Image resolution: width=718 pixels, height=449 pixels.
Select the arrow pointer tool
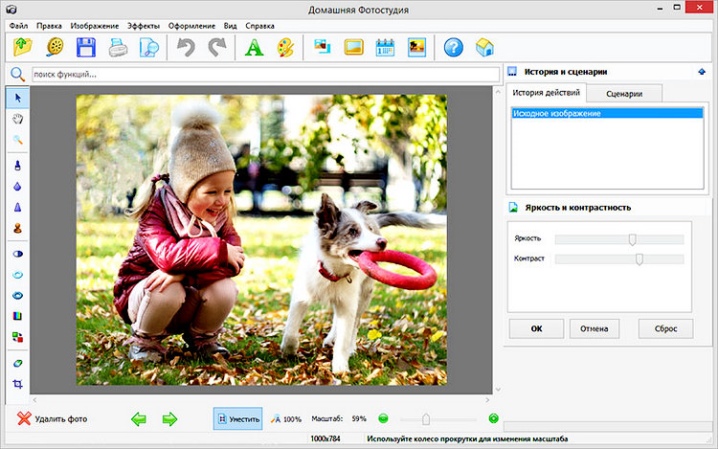point(18,98)
